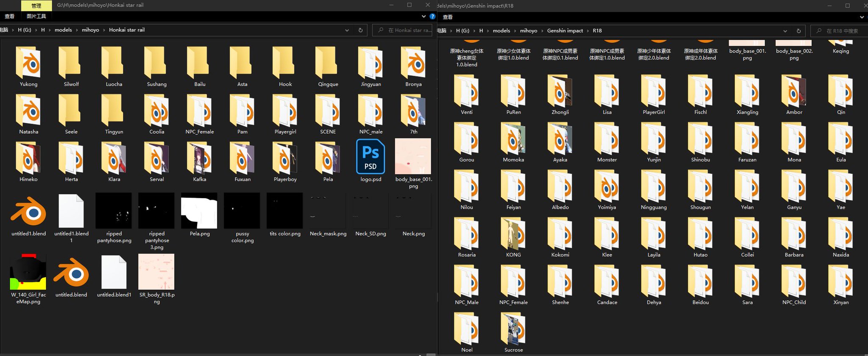Refresh the Honkai star rail folder view

[x=360, y=30]
